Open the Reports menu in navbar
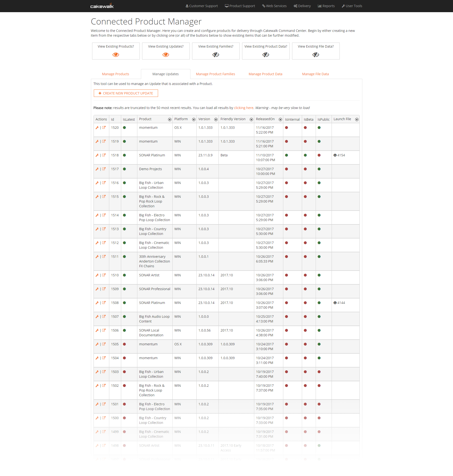Image resolution: width=453 pixels, height=476 pixels. pos(326,6)
